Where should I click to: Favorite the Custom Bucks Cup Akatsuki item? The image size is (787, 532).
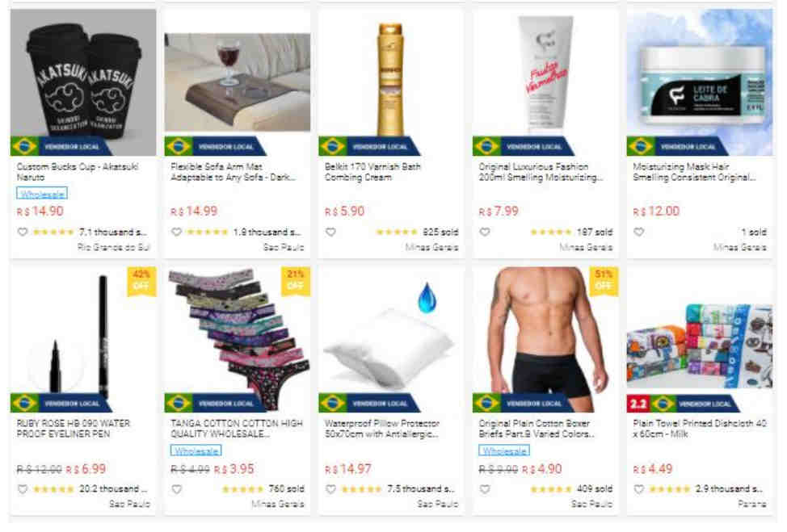tap(22, 232)
